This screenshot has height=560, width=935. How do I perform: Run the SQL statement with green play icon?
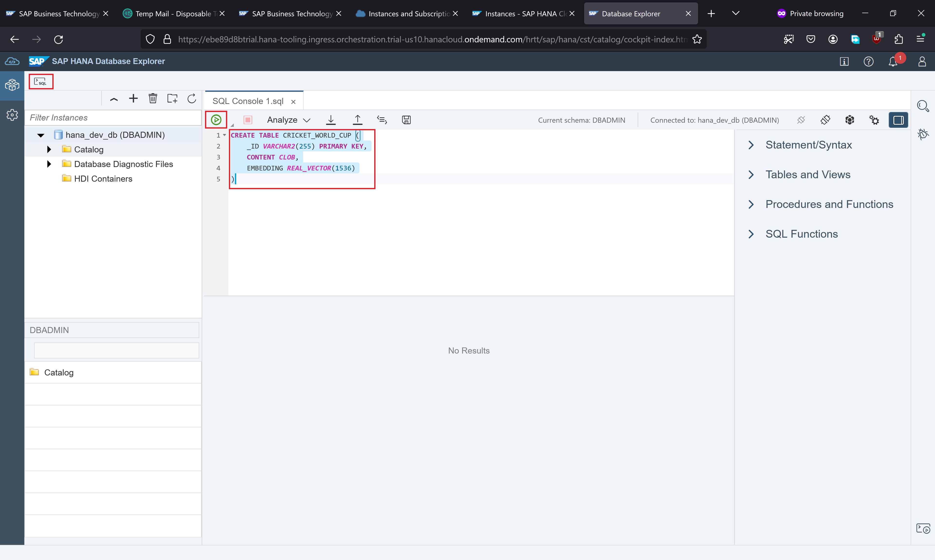(x=216, y=120)
